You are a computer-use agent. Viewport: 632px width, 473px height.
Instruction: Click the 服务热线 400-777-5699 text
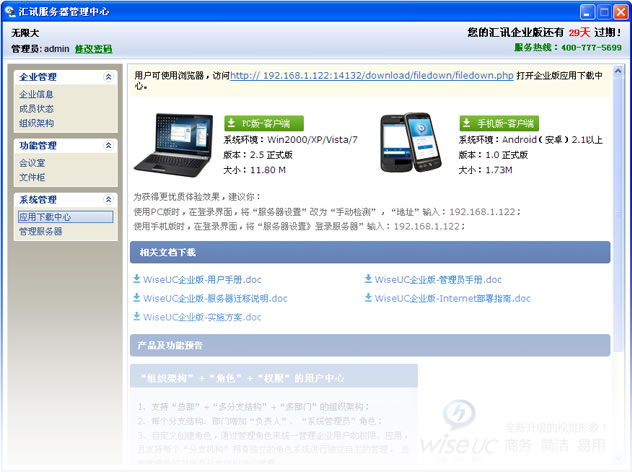568,47
